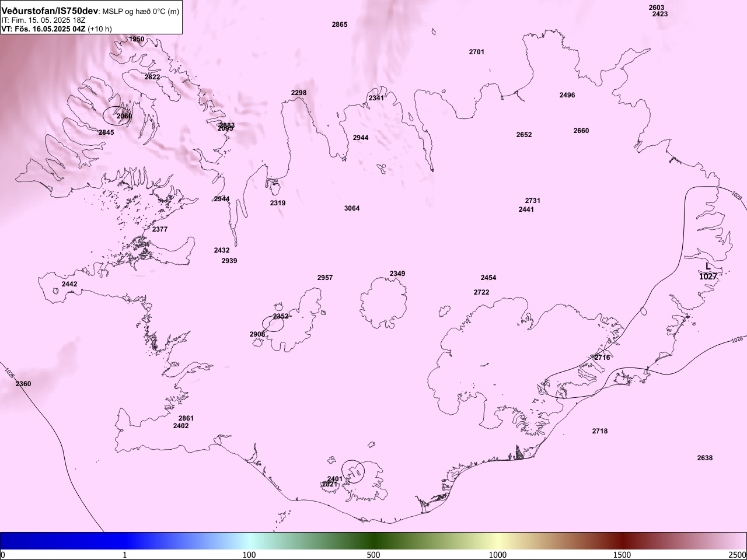Image resolution: width=747 pixels, height=560 pixels.
Task: Click the 'MSLP og hæð 0°C (m)' label
Action: tap(141, 12)
